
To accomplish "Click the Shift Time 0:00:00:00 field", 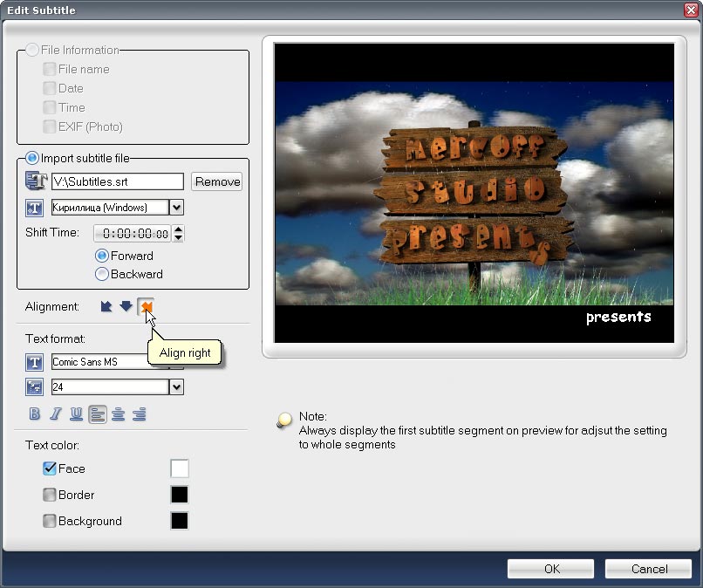I will [x=133, y=233].
